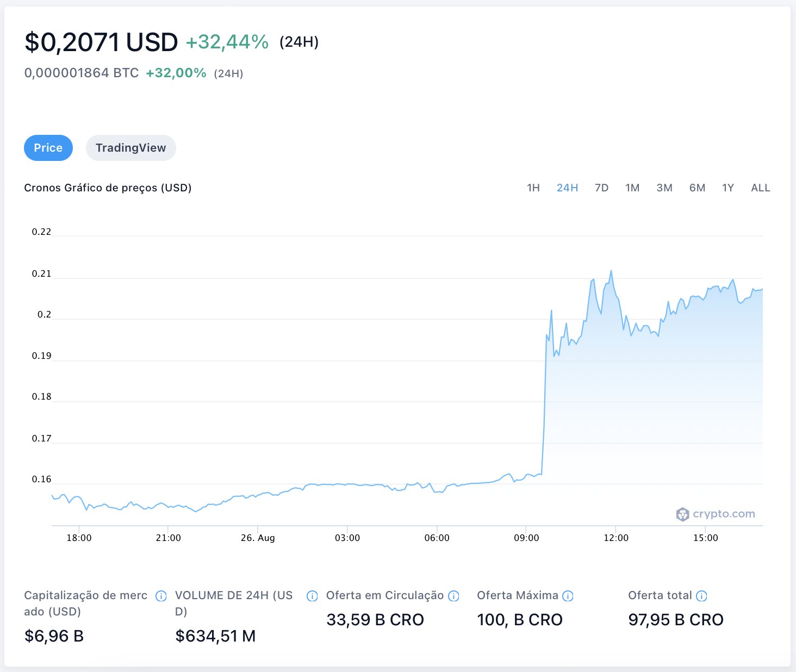Click the Oferta em Circulação label

[x=385, y=595]
